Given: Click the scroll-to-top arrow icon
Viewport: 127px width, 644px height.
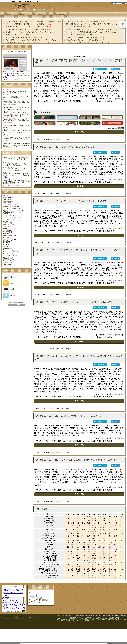Looking at the screenshot, I should (x=123, y=25).
